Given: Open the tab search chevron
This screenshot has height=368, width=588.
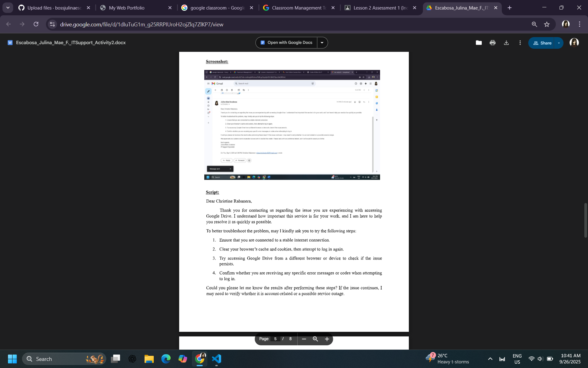Looking at the screenshot, I should pos(8,8).
